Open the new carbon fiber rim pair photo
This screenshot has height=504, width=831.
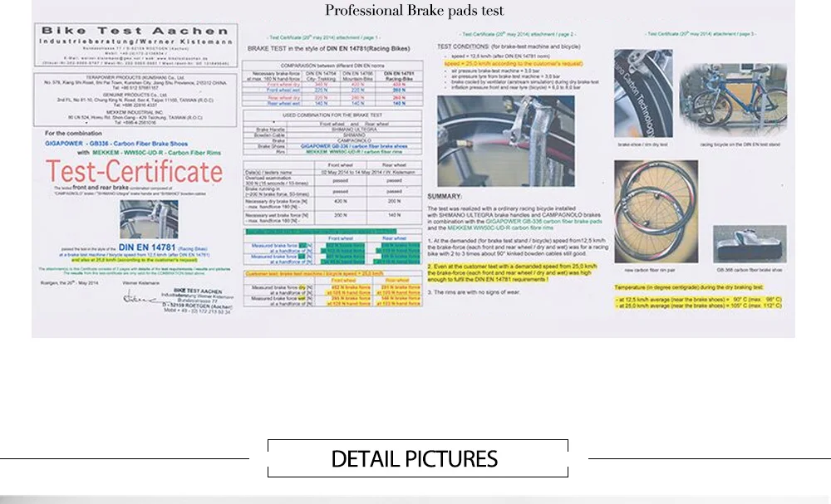pos(656,212)
